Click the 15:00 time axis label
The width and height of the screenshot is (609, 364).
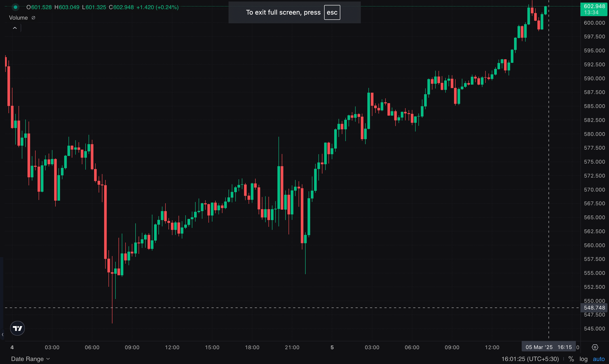(212, 347)
